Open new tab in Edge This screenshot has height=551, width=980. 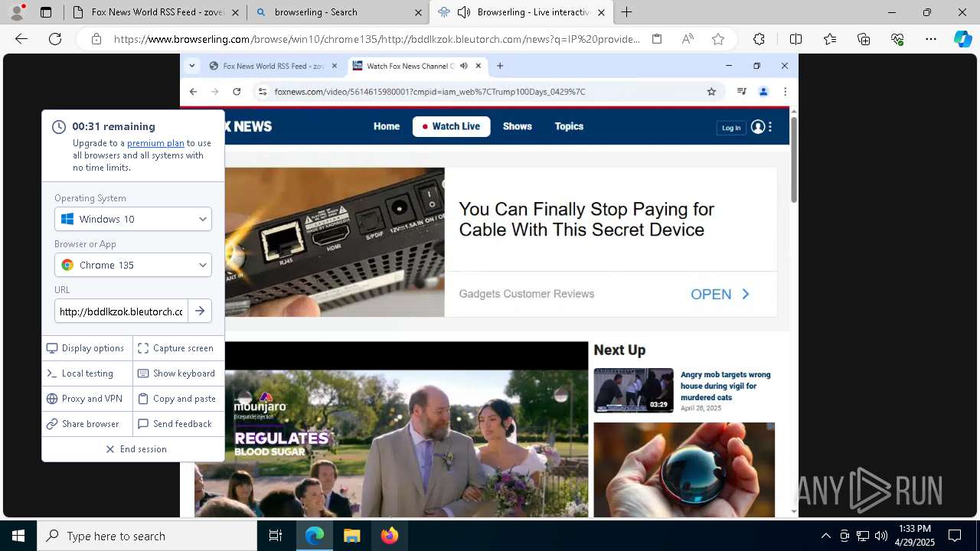click(626, 12)
